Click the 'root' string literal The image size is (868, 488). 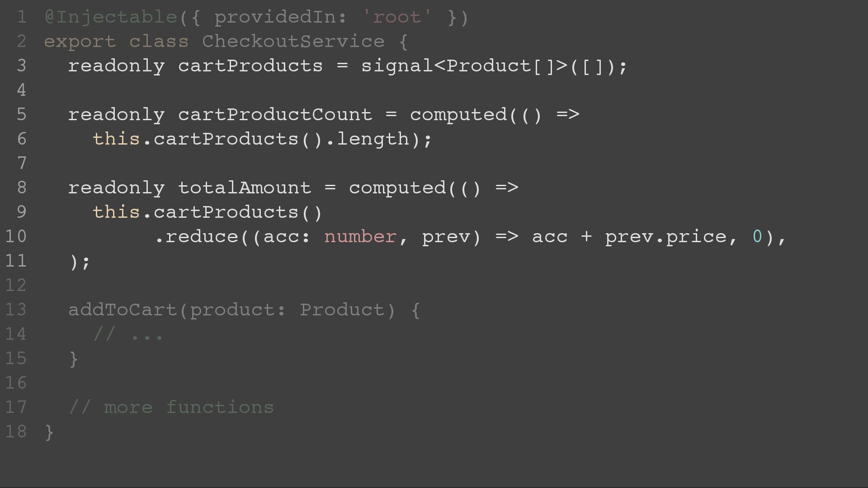coord(397,17)
